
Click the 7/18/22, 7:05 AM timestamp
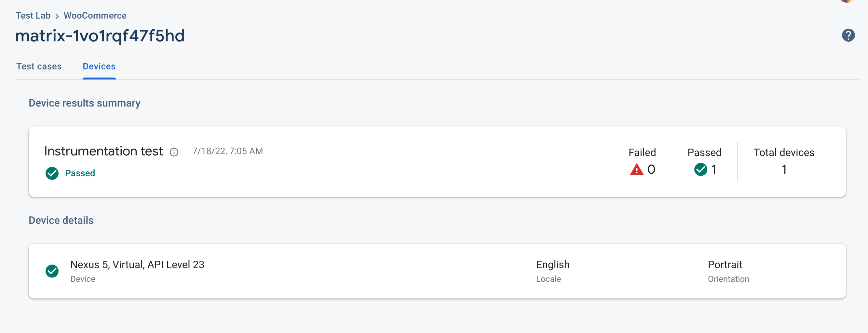coord(227,151)
